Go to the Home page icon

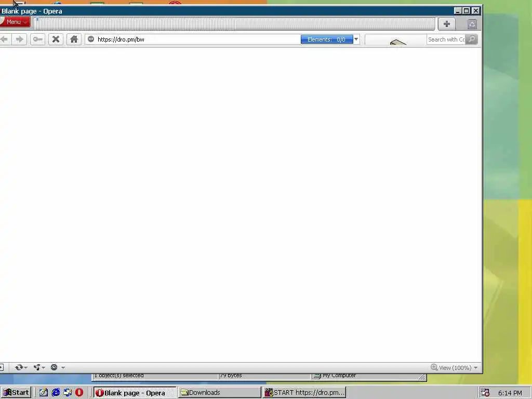[x=74, y=39]
